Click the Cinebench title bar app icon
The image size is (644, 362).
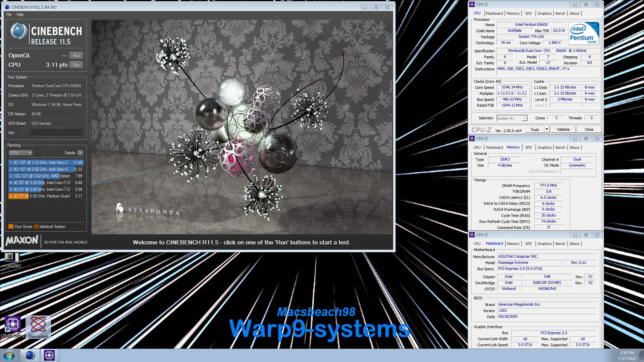click(x=7, y=7)
